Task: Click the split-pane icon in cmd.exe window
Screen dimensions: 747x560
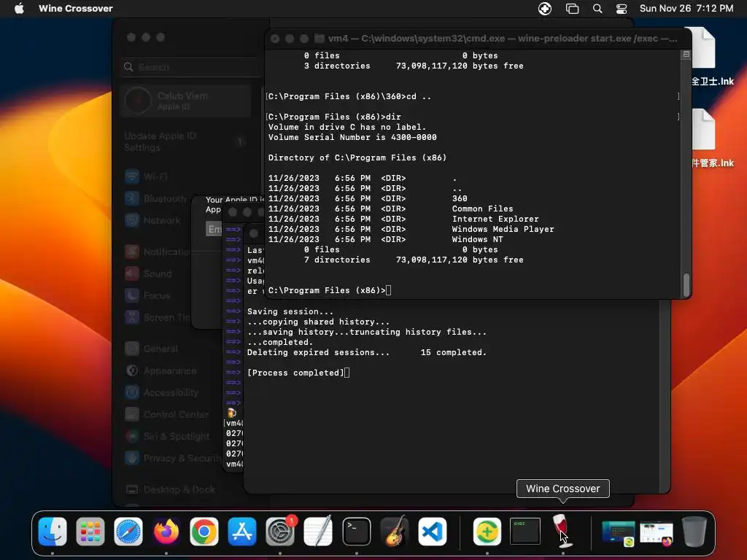Action: (686, 54)
